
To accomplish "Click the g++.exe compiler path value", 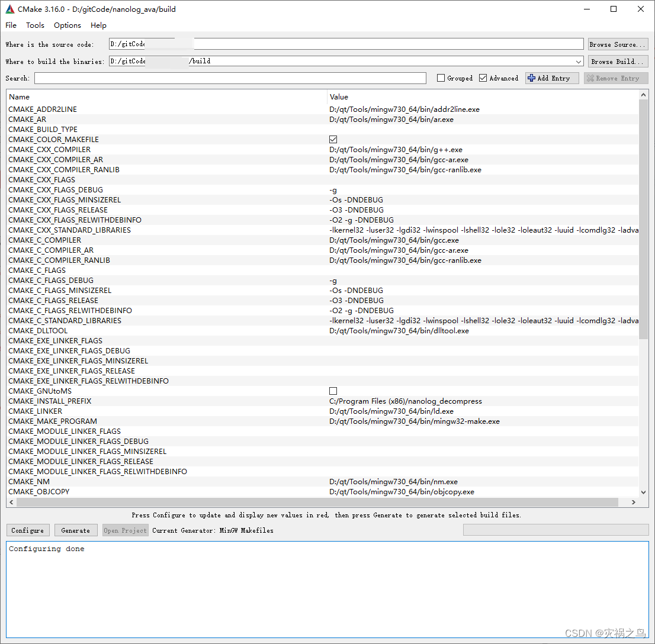I will 396,150.
